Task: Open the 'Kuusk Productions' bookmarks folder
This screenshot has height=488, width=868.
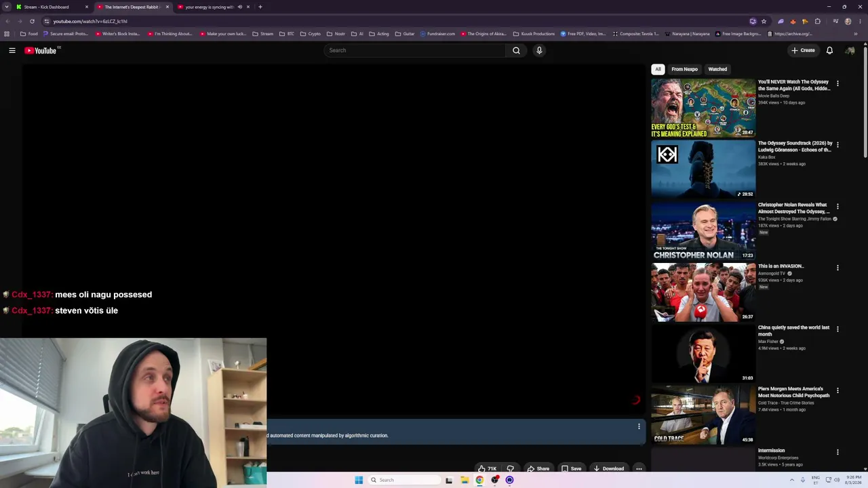Action: 534,34
